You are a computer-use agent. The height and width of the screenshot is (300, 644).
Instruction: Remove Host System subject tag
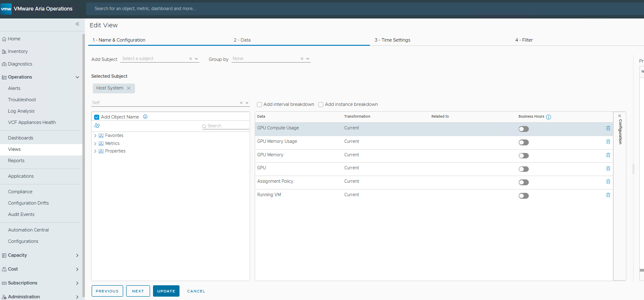129,88
